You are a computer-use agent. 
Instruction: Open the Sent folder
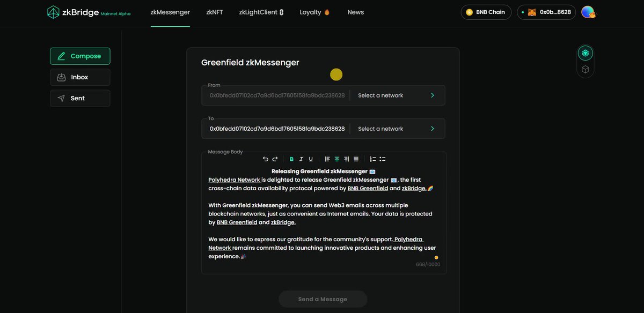click(x=80, y=98)
